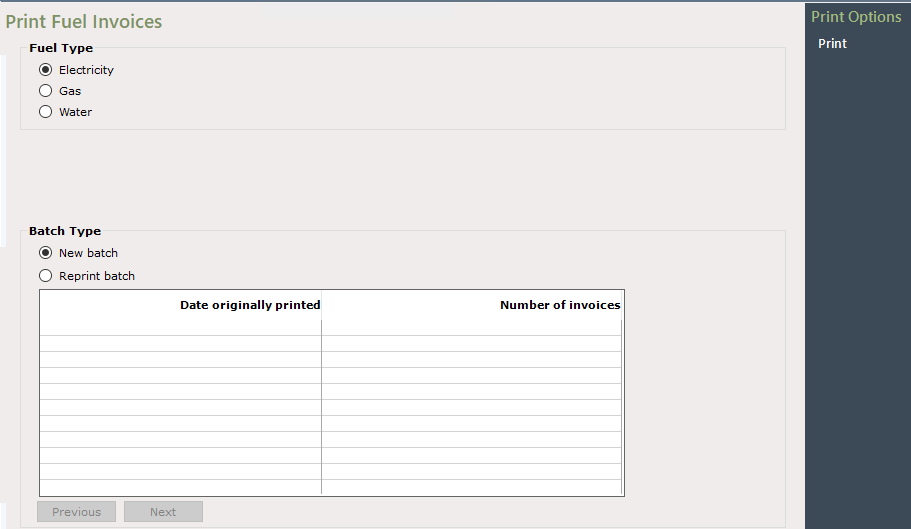The width and height of the screenshot is (911, 529).
Task: Click the Print Options panel heading
Action: 856,17
